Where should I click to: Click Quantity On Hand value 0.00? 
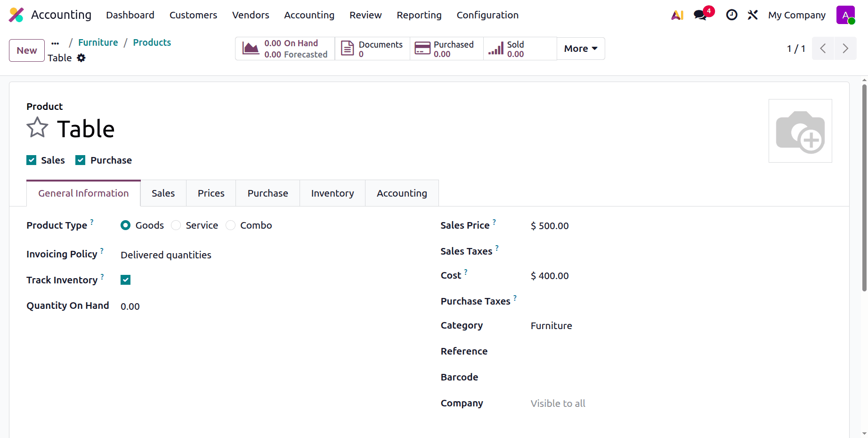tap(130, 306)
